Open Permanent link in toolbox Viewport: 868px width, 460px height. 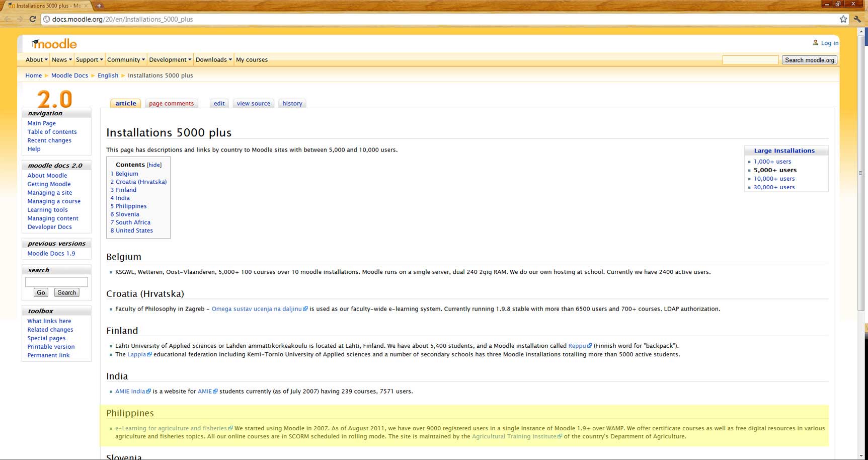48,355
